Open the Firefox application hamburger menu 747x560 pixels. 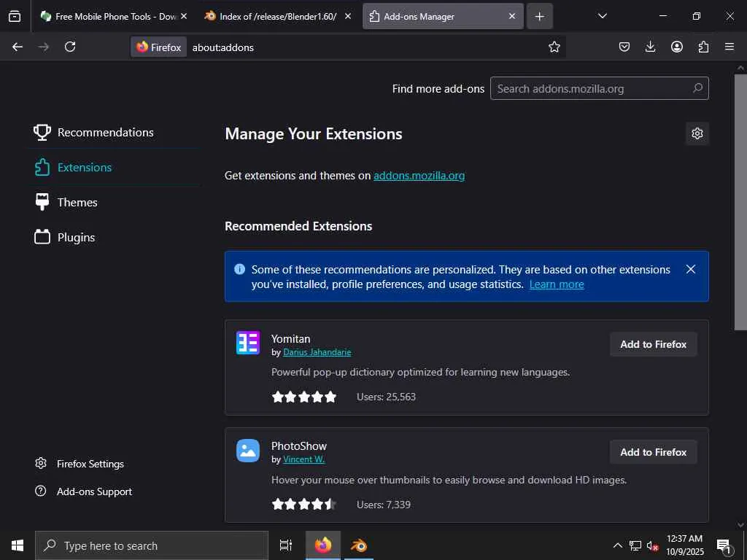729,47
